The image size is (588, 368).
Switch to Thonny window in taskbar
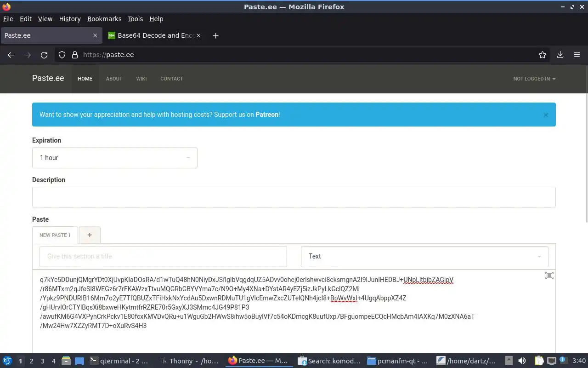189,361
